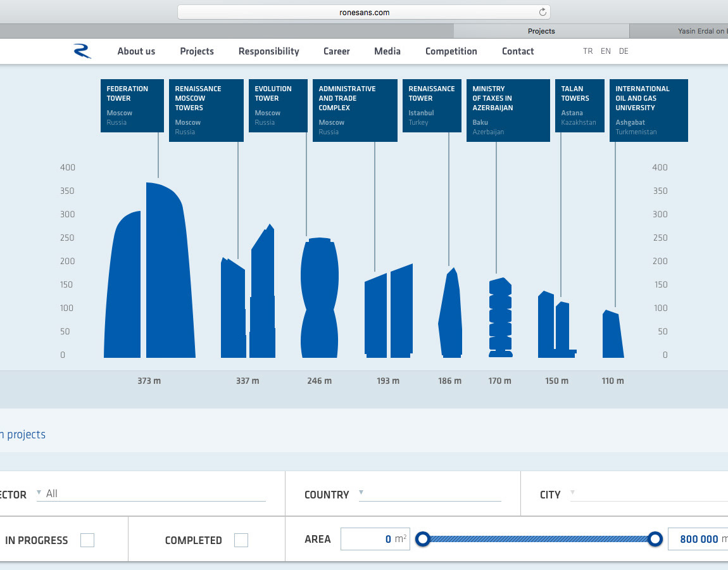Click the 373 m height label
This screenshot has width=728, height=570.
[149, 381]
